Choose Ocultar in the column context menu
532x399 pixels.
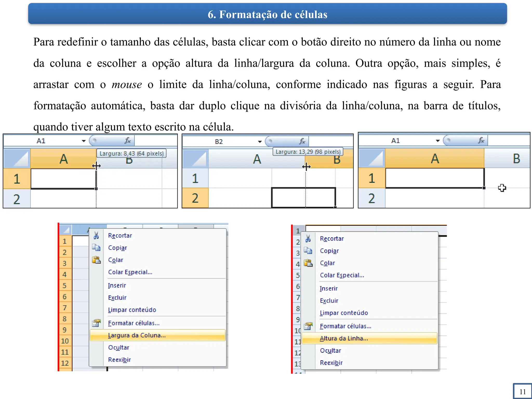click(118, 347)
